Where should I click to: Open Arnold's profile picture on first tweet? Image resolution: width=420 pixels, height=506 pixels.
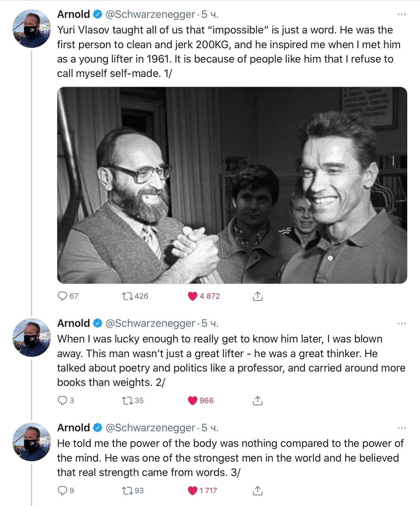(32, 28)
